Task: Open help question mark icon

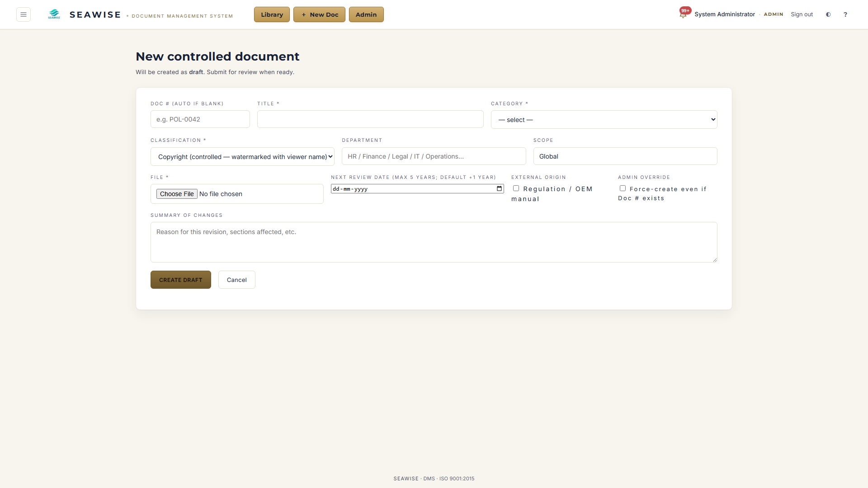Action: pyautogui.click(x=845, y=14)
